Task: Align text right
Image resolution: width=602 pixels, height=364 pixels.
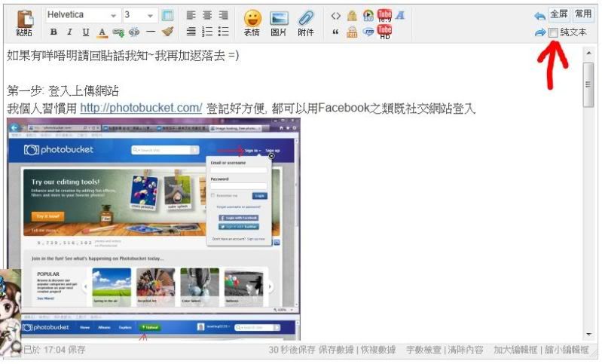Action: (223, 15)
